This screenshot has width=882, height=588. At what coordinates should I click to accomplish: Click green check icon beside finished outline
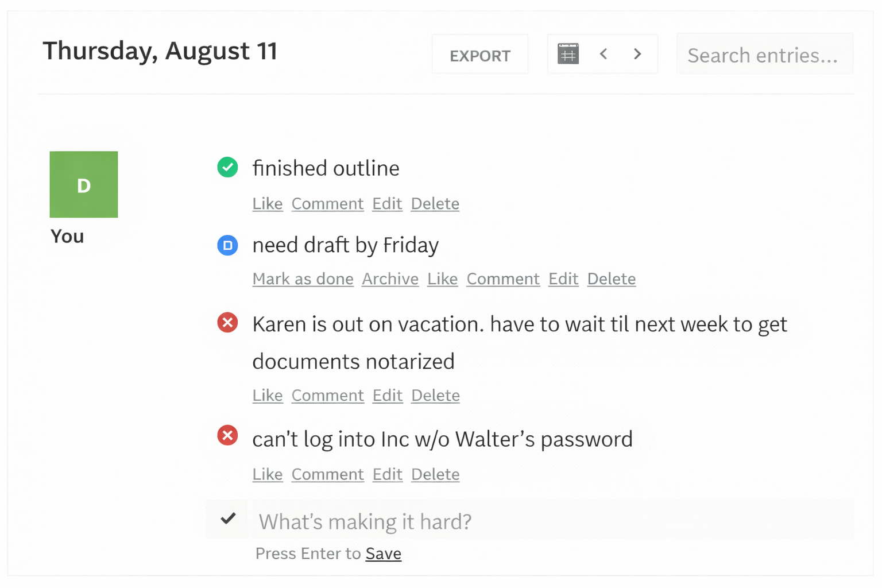click(227, 167)
